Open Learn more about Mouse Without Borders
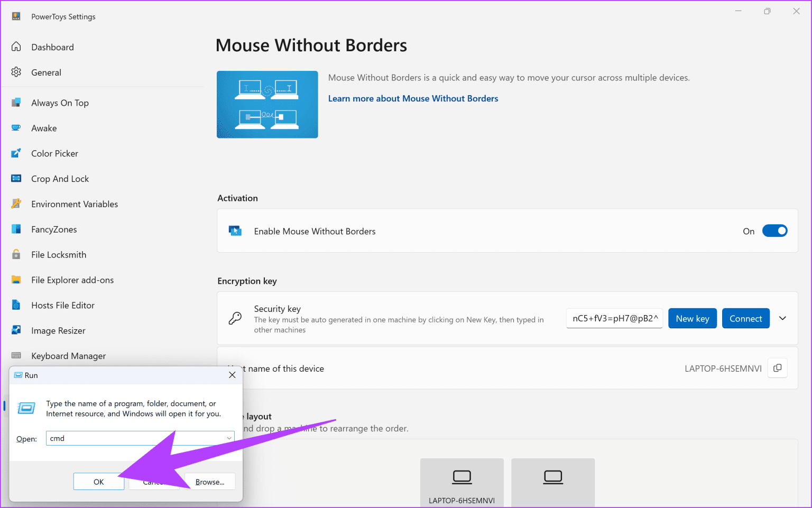Screen dimensions: 812x508 point(413,98)
